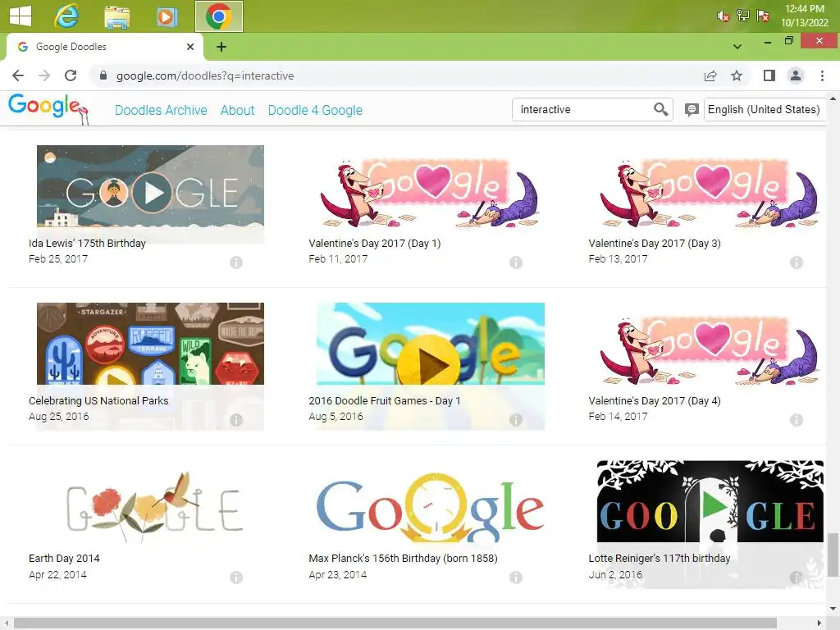Click the Chrome taskbar icon
840x630 pixels.
point(218,16)
